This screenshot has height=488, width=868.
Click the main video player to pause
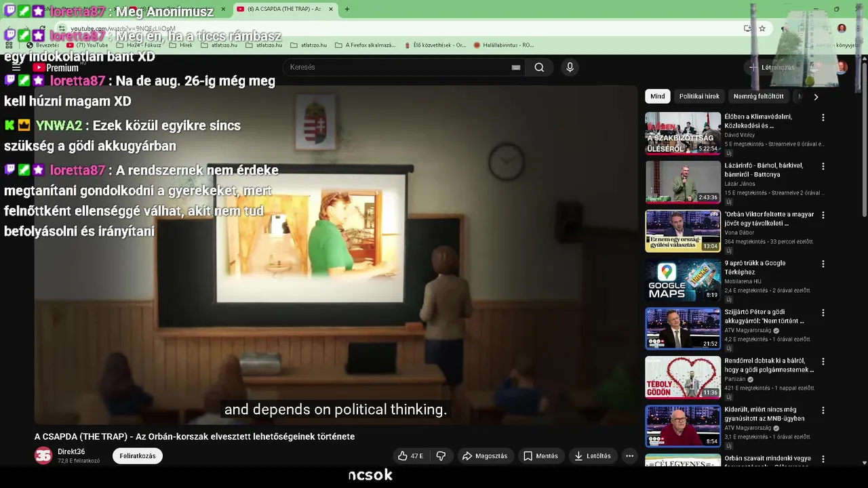(336, 254)
